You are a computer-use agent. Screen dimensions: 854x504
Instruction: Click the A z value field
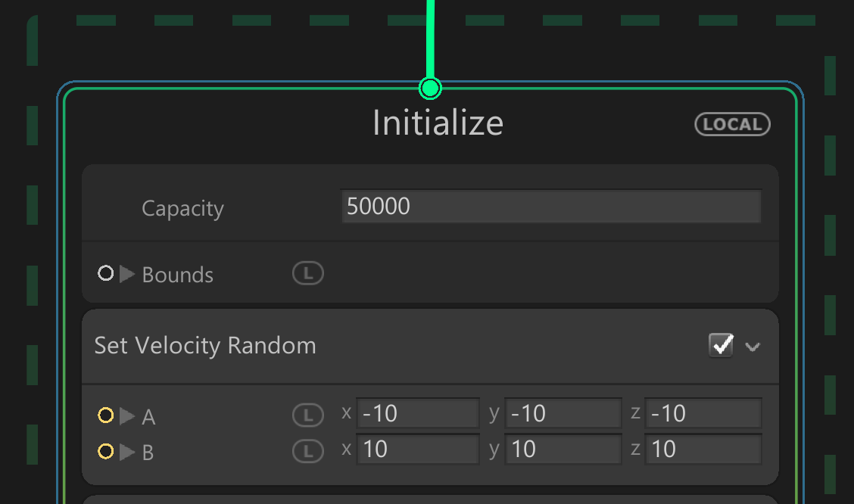pyautogui.click(x=703, y=413)
